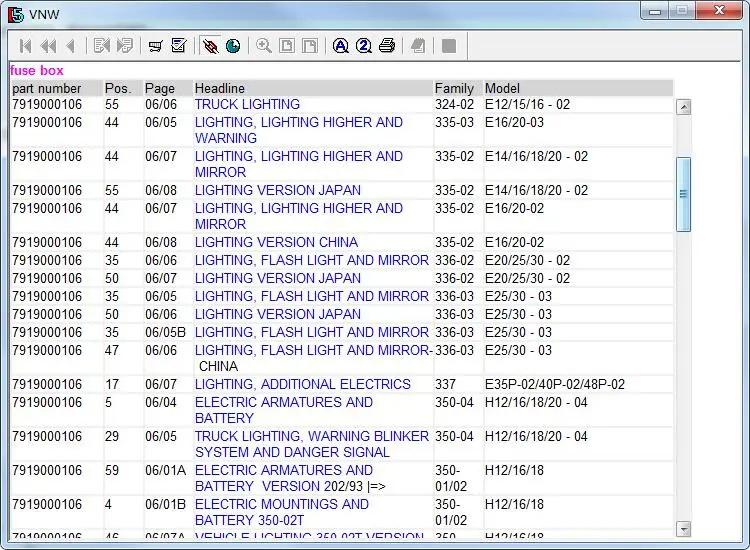Open ELECTRIC ARMATURES AND BATTERY VERSION 202/93 link
This screenshot has height=550, width=750.
point(290,478)
